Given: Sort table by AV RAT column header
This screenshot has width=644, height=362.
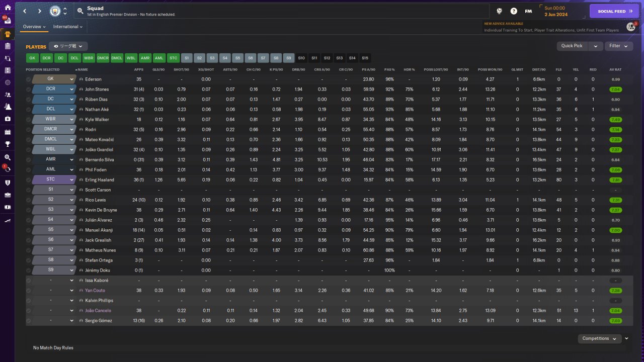Looking at the screenshot, I should [615, 69].
